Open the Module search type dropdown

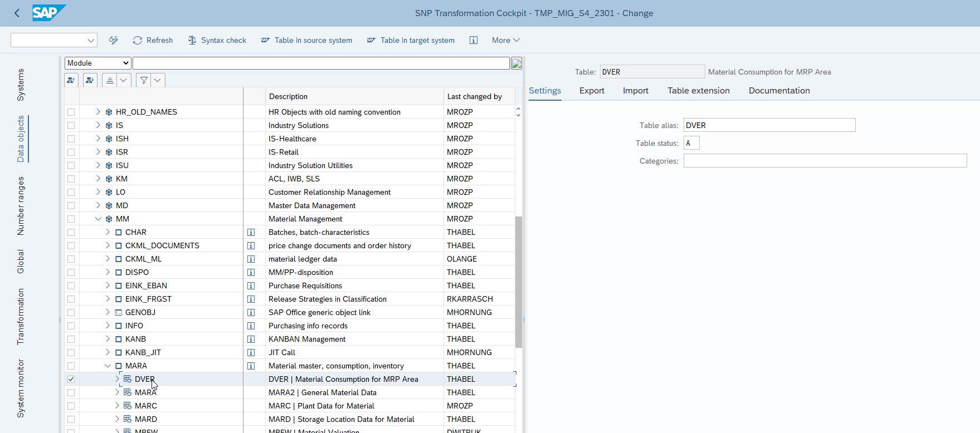tap(98, 63)
